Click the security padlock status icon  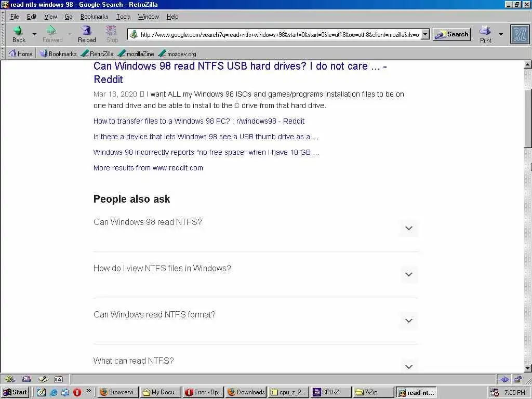pyautogui.click(x=518, y=379)
